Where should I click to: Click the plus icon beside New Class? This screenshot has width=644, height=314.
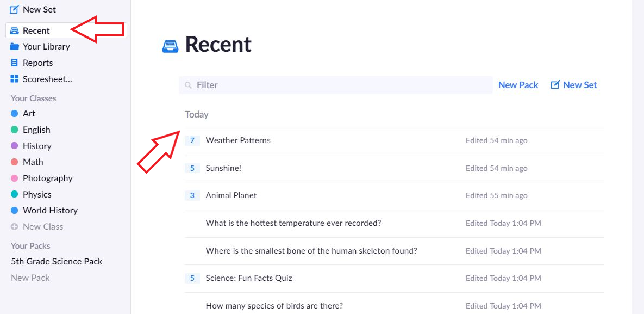14,227
